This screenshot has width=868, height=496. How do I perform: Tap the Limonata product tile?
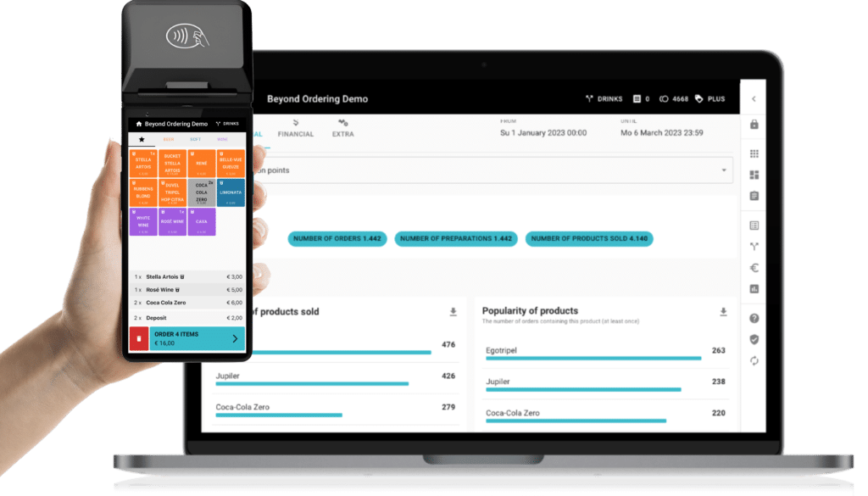click(x=231, y=192)
